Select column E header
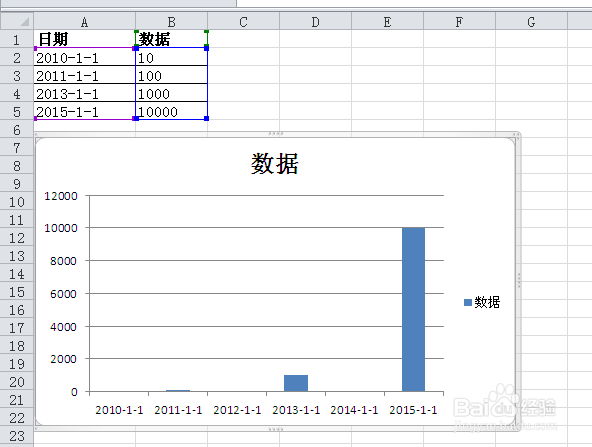Viewport: 592px width, 447px height. [387, 22]
